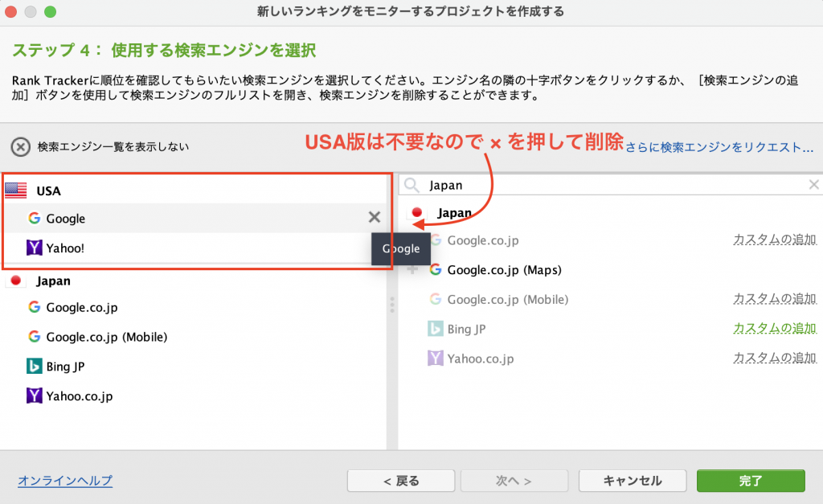Open さらに検索エンジンをリクエスト link
Screen dimensions: 823x504
(719, 147)
